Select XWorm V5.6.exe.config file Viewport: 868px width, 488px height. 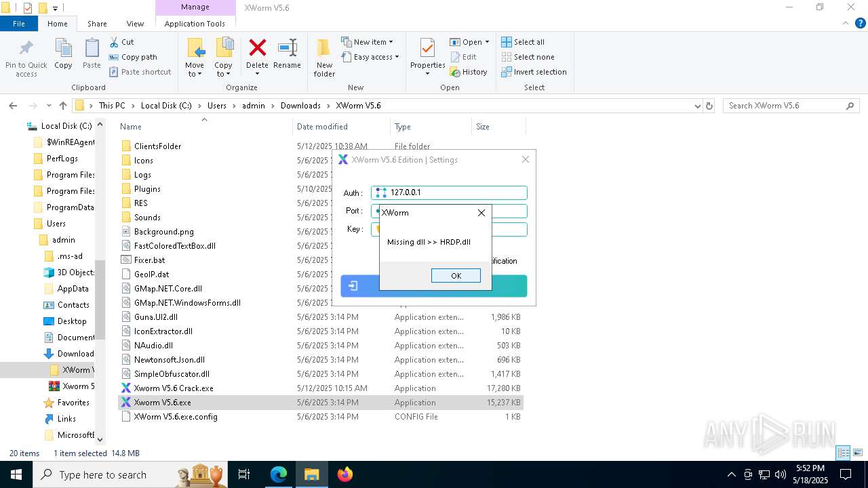click(176, 417)
